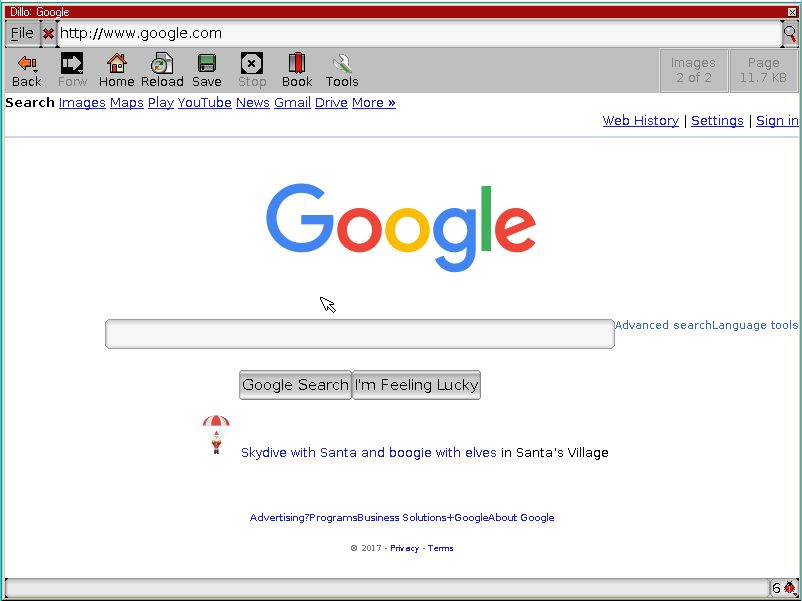Open the Settings link
The image size is (802, 601).
pos(717,121)
